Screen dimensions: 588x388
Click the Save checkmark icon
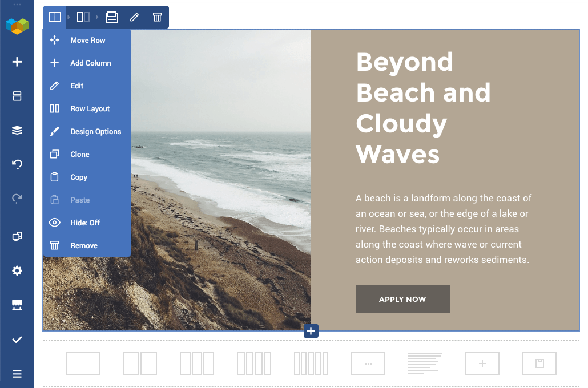tap(17, 339)
